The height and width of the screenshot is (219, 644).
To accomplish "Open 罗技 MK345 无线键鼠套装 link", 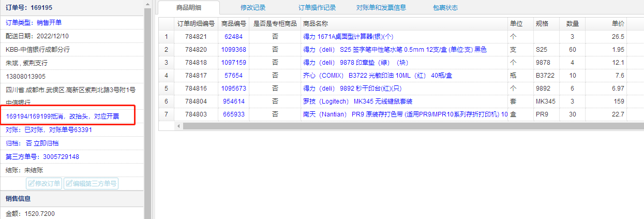I will coord(357,101).
